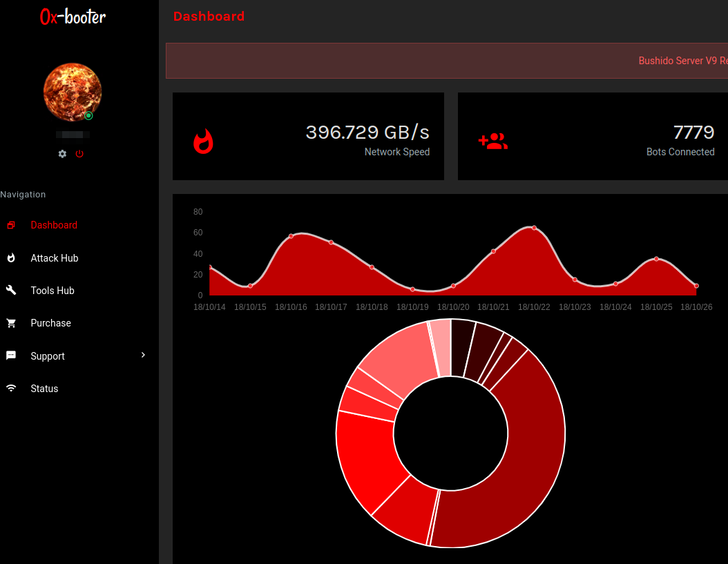This screenshot has width=728, height=564.
Task: Click the wrench icon beside Tools Hub
Action: [11, 290]
